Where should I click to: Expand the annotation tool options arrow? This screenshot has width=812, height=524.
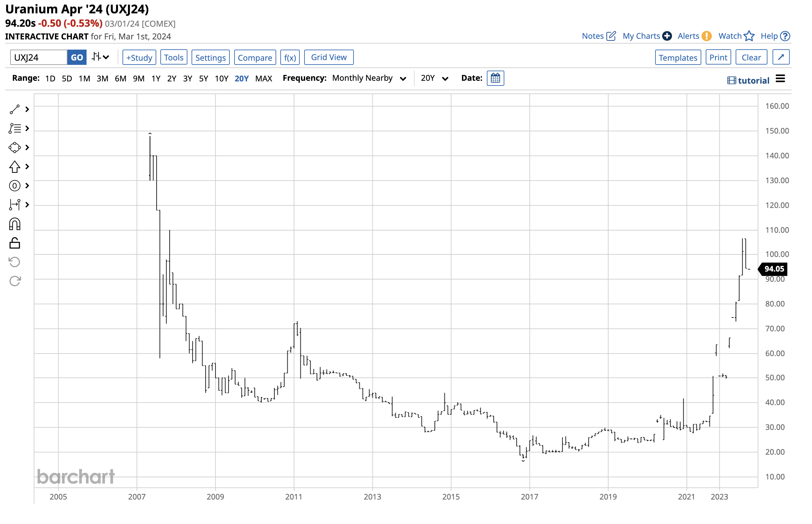27,185
